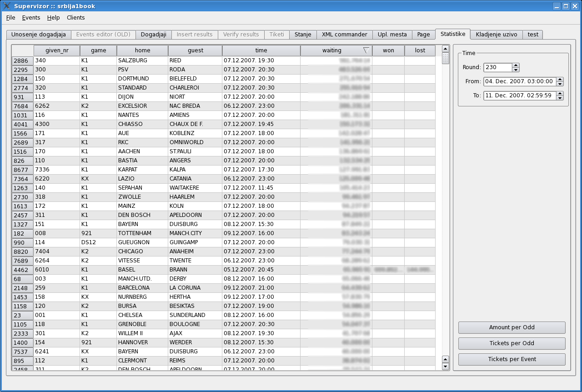
Task: Switch to the Kladjenje uzivo tab
Action: point(497,35)
